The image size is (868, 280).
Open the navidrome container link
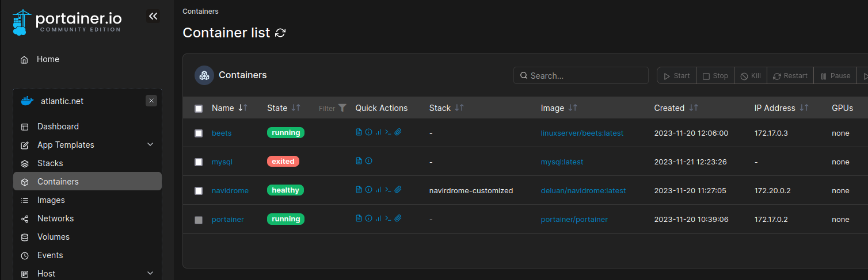pyautogui.click(x=230, y=190)
